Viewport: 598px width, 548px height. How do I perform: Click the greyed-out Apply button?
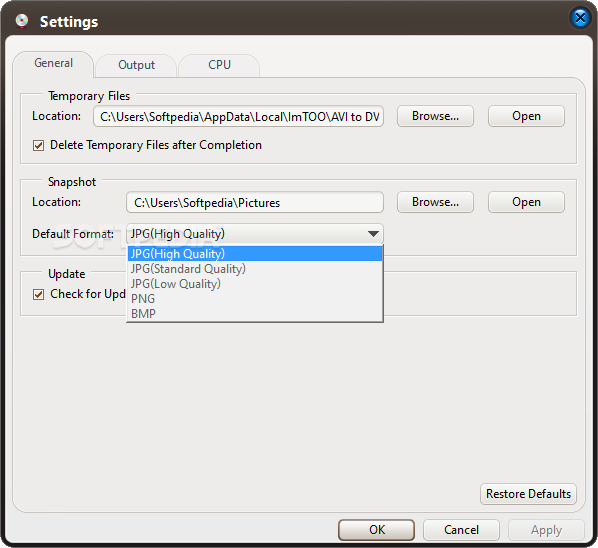(546, 530)
